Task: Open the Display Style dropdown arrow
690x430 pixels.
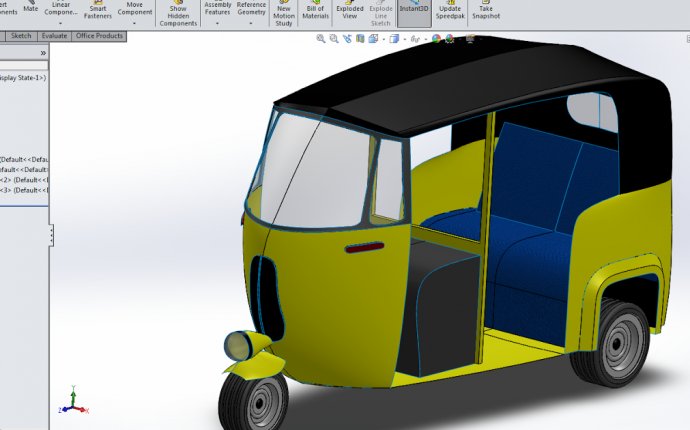Action: pos(404,40)
